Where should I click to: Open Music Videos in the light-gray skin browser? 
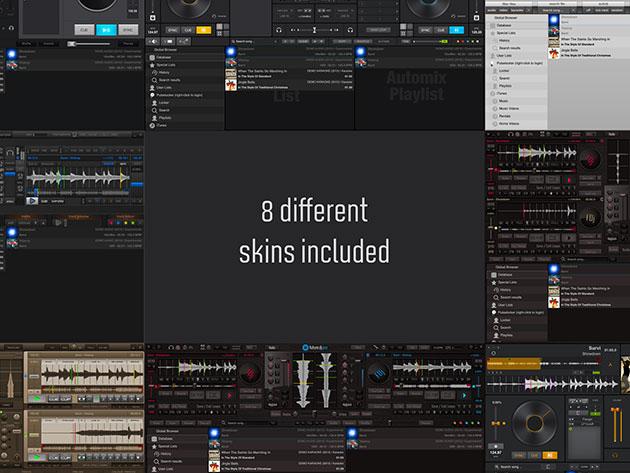516,109
